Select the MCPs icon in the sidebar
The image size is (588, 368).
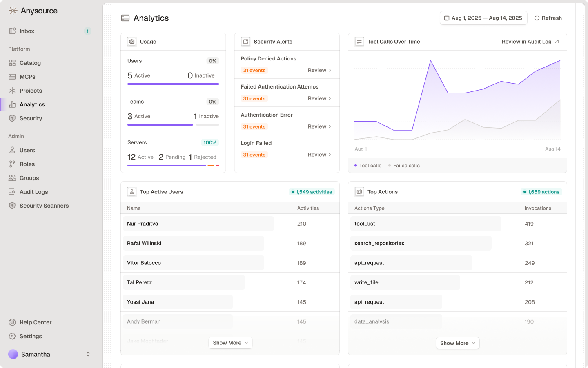[12, 77]
